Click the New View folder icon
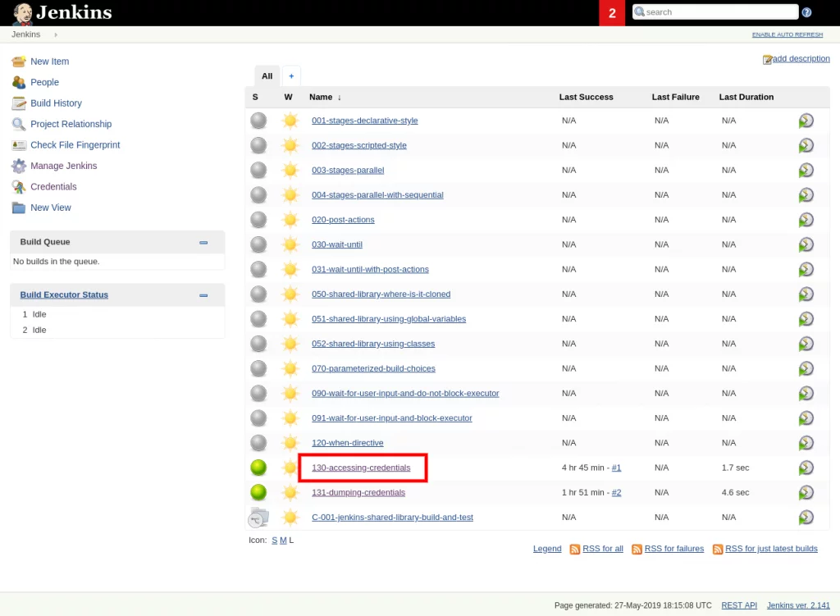 pos(19,208)
